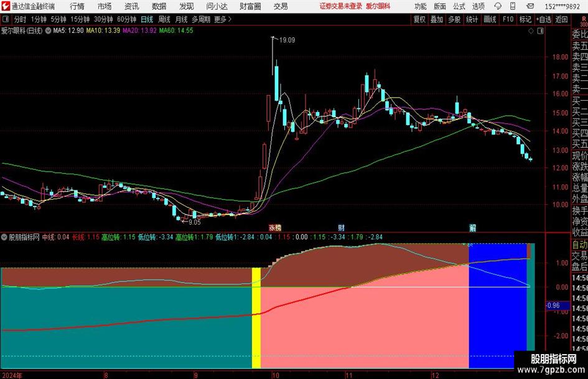Click the 返回 back button
Viewport: 588px width, 379px height.
[x=561, y=19]
